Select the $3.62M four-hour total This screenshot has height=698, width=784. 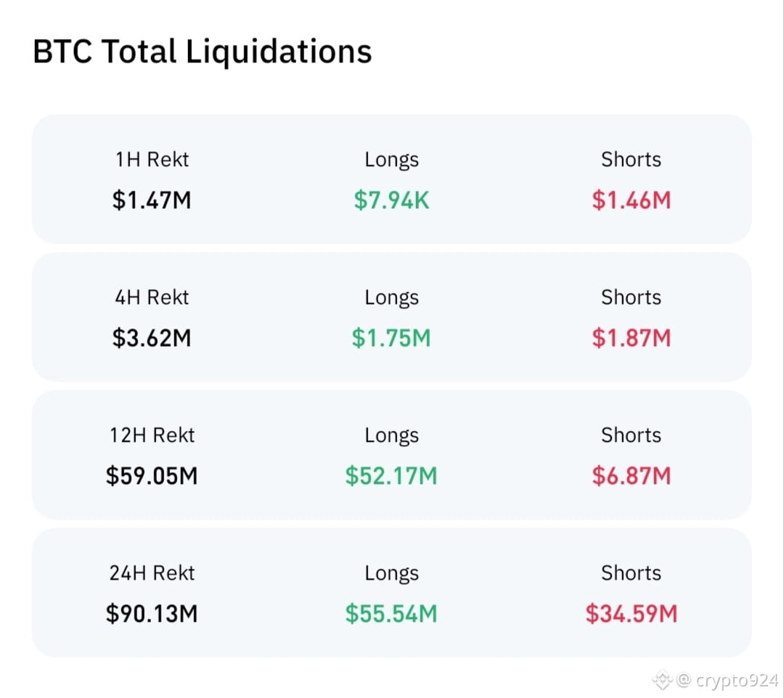point(152,338)
